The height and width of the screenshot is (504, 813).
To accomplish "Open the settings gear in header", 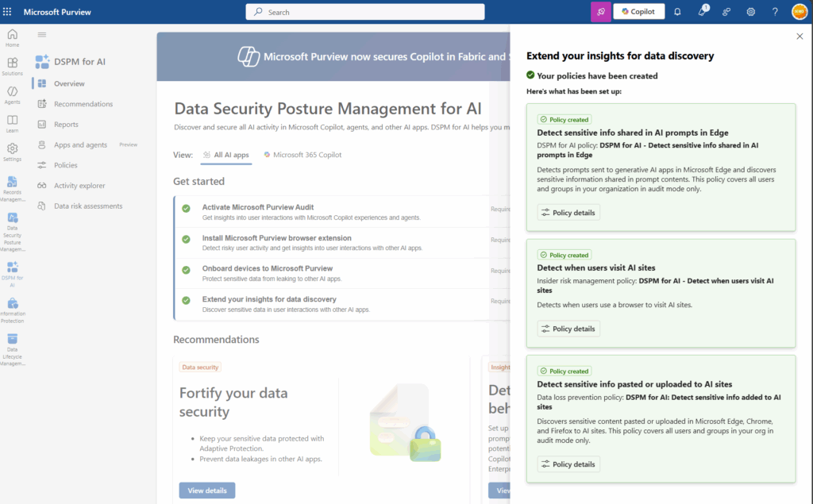I will point(751,11).
